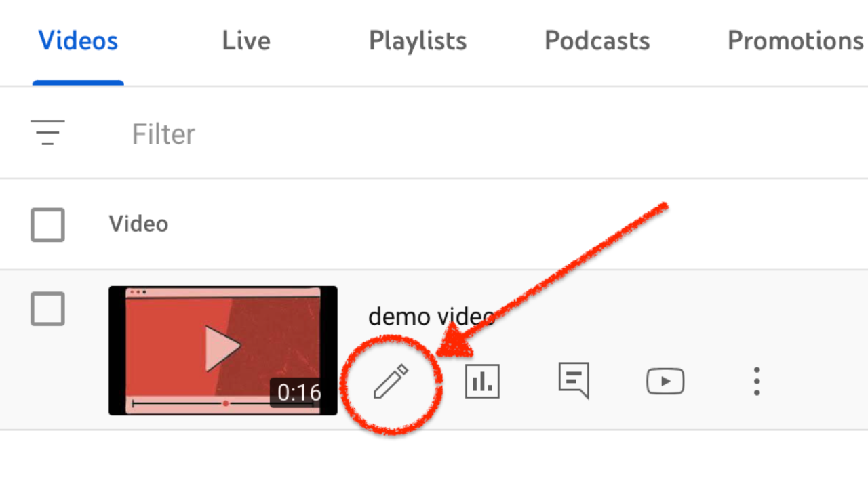Open the three-dot Options menu
Viewport: 868px width, 488px height.
[757, 382]
